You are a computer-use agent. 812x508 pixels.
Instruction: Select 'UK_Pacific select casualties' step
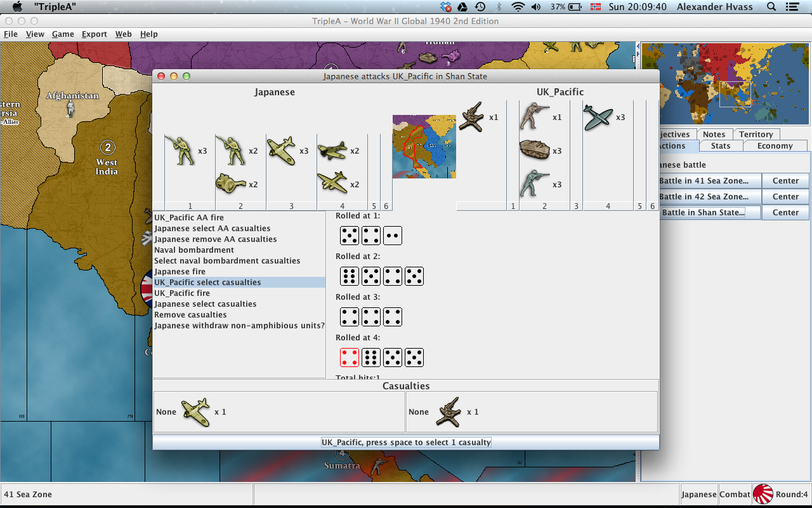point(239,282)
